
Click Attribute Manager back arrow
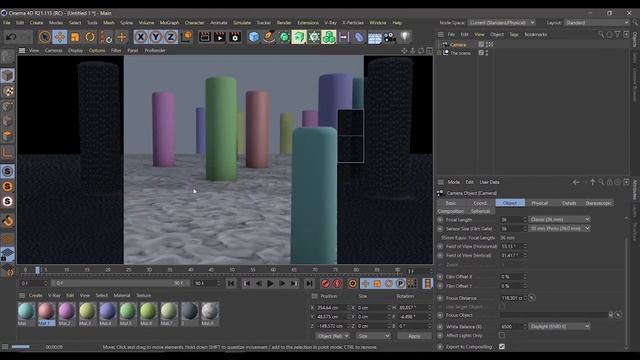tap(576, 182)
